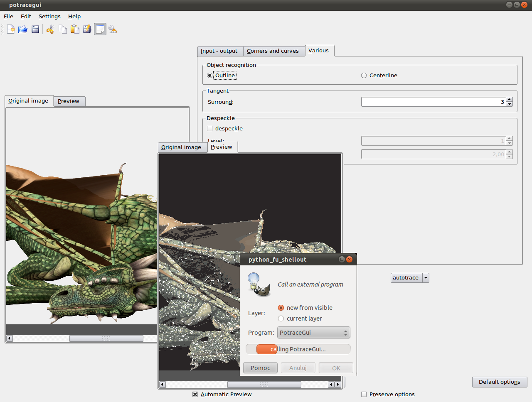Save using the floppy disk icon
This screenshot has height=402, width=532.
[35, 29]
